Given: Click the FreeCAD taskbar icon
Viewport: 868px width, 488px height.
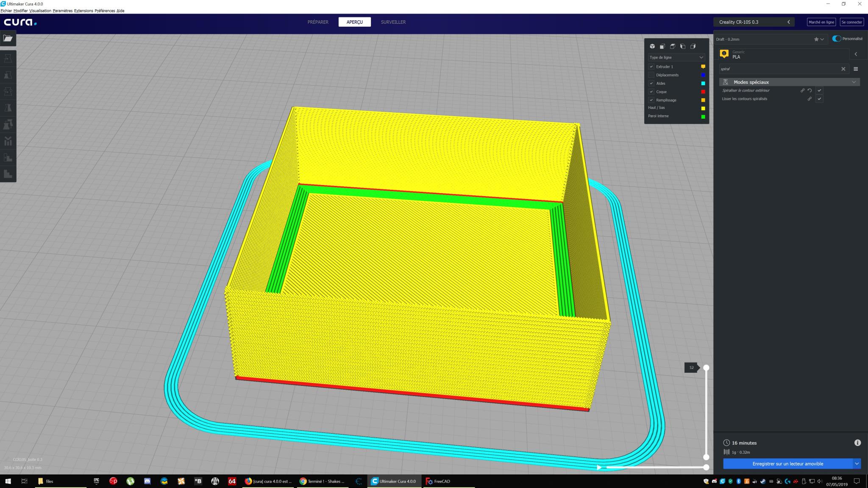Looking at the screenshot, I should [439, 481].
